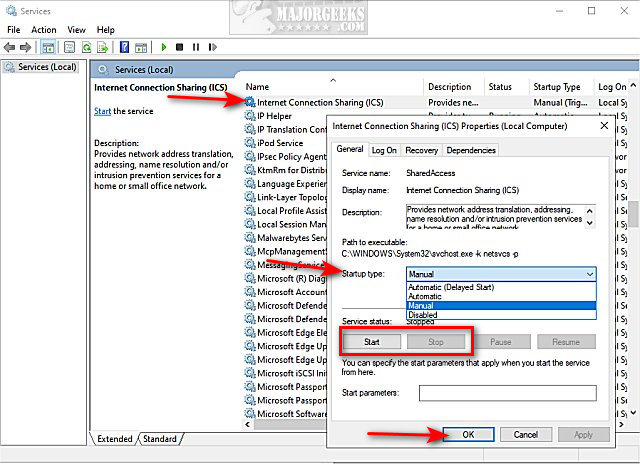Viewport: 640px width, 464px height.
Task: Click the services list scroll left arrow
Action: (247, 424)
